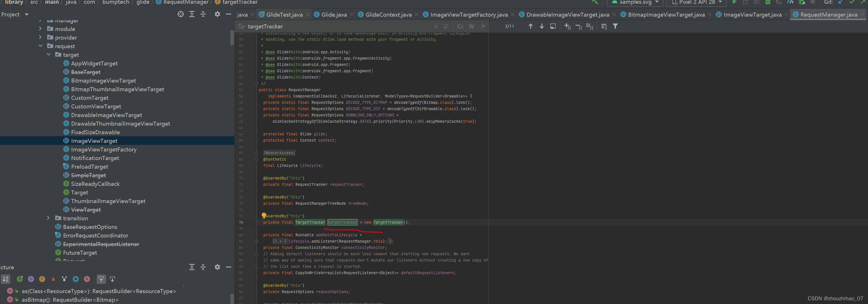
Task: Go to previous search occurrence arrow
Action: 530,26
